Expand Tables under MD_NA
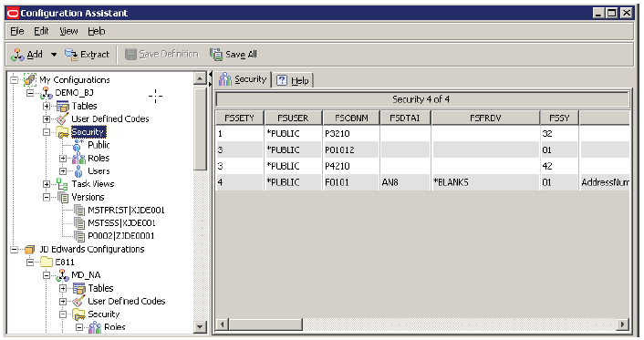The image size is (644, 340). coord(63,288)
